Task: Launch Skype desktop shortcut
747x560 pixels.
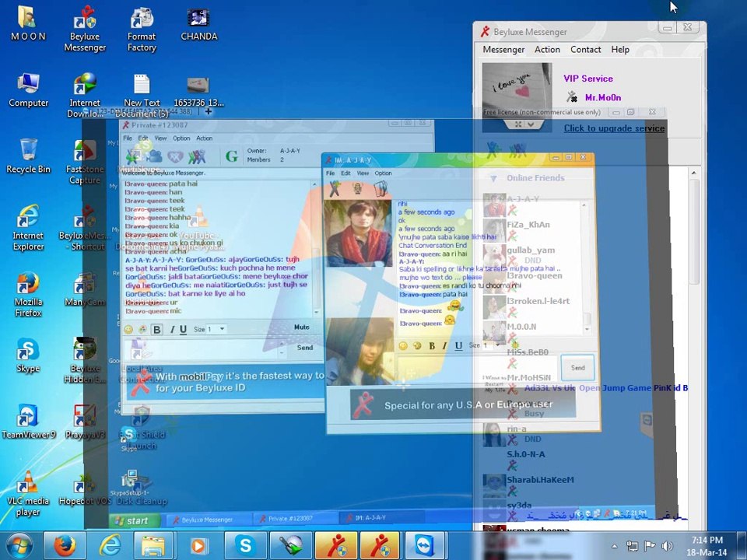Action: coord(28,355)
